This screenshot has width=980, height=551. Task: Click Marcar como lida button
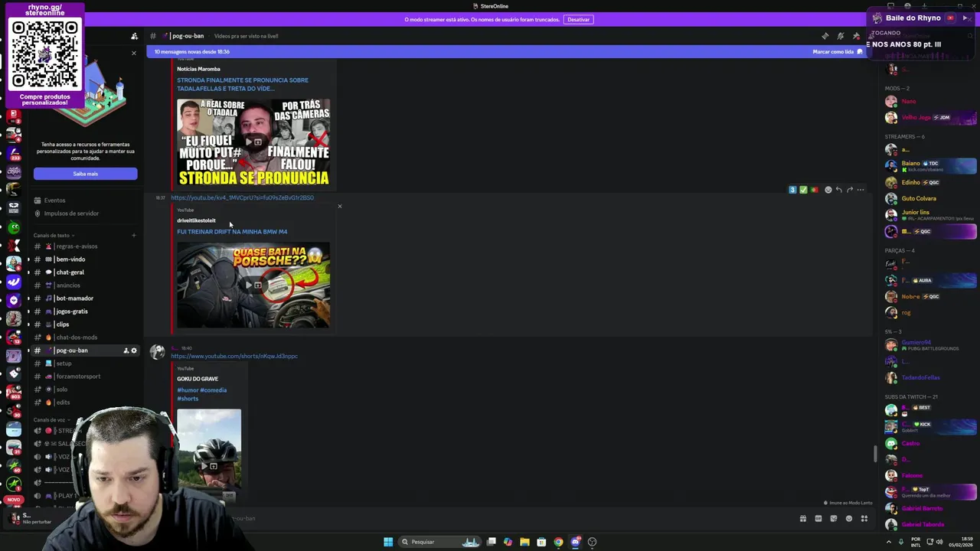[x=837, y=52]
